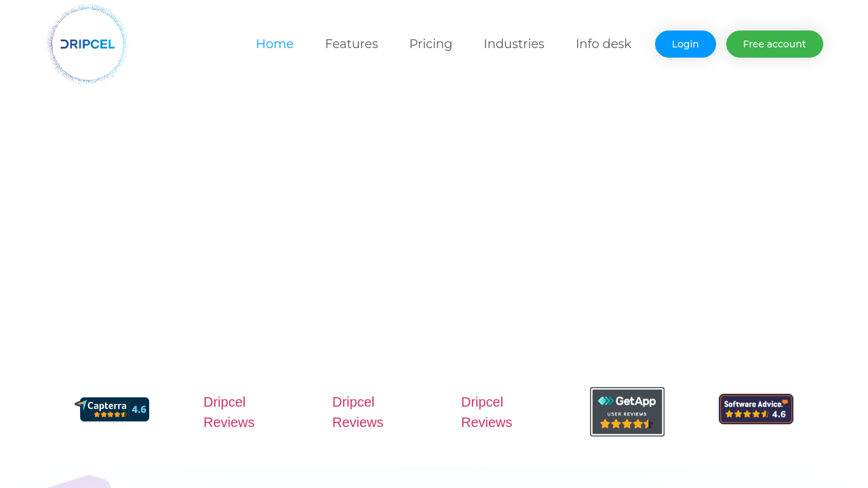Open the Info desk menu item
Screen dimensions: 868x488
[604, 44]
